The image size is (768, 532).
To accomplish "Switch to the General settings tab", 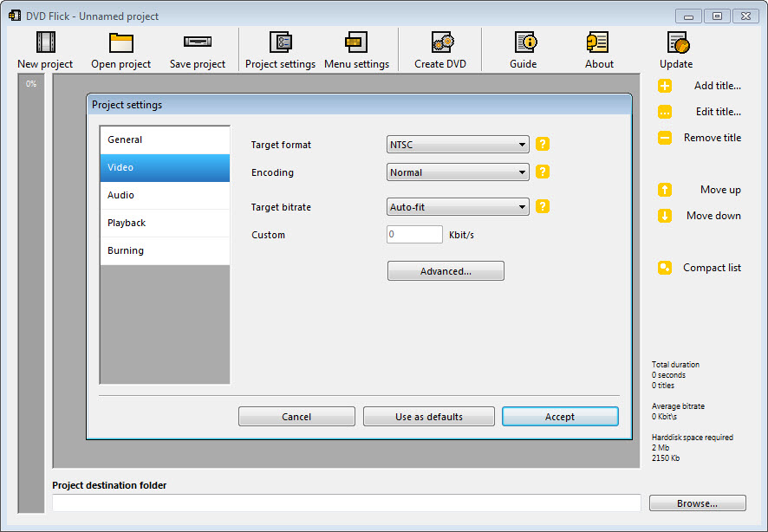I will (x=165, y=140).
